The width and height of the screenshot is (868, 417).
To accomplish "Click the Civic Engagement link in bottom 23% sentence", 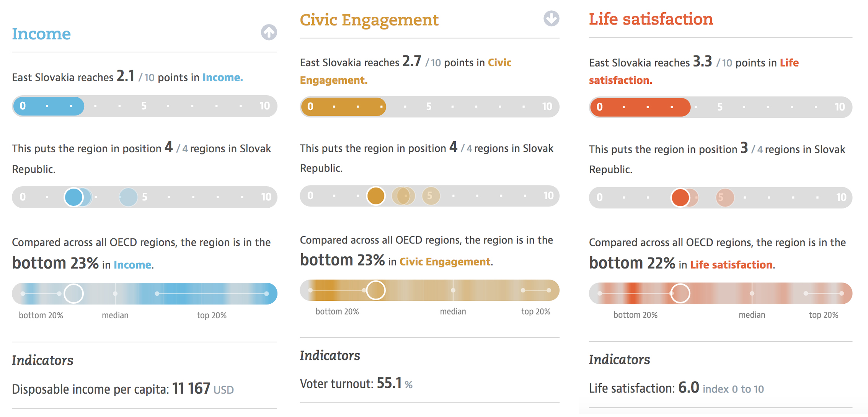I will (445, 262).
